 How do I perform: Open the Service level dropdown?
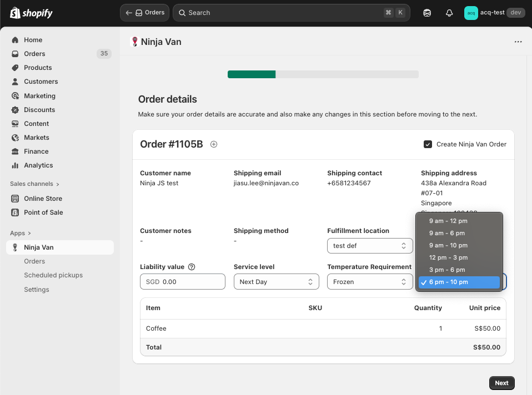pos(276,282)
